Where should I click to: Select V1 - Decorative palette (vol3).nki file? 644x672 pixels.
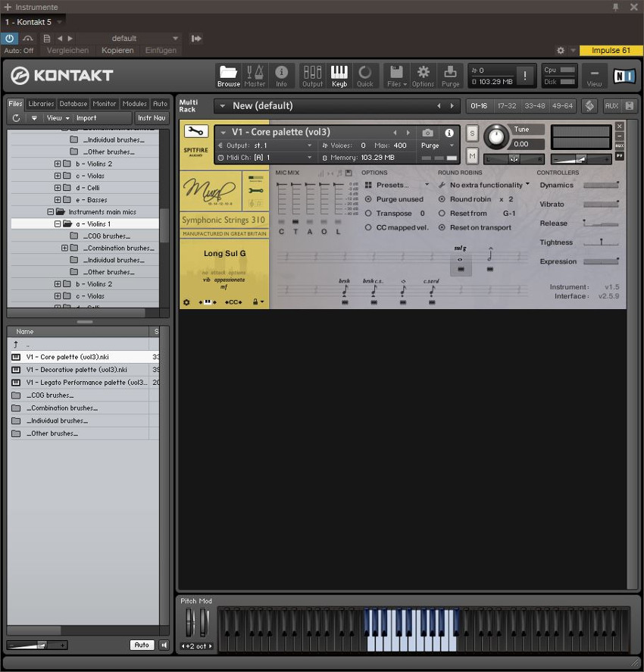(x=83, y=370)
